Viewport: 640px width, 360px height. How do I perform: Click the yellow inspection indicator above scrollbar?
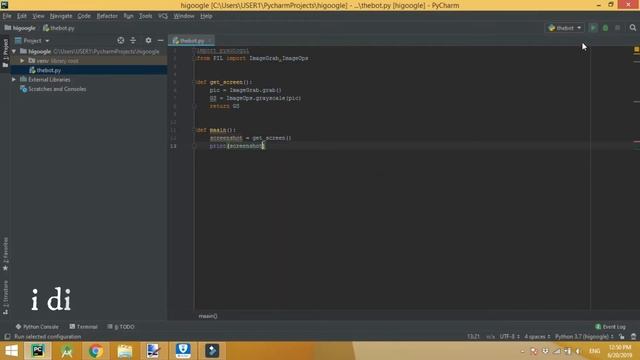tap(636, 49)
